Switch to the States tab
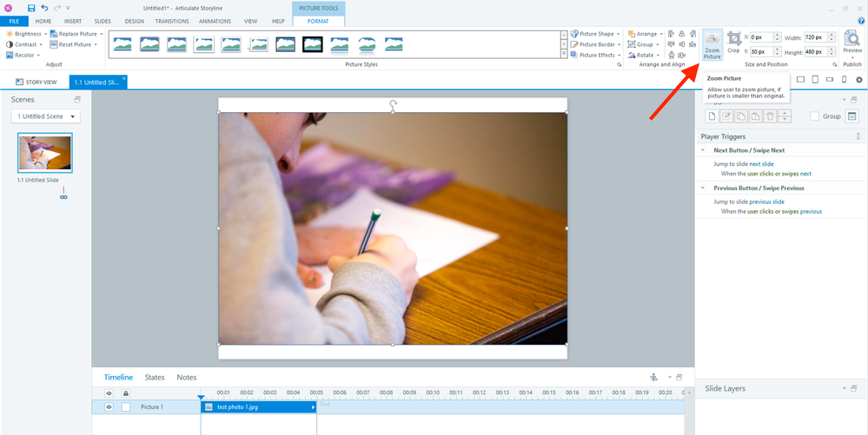868x435 pixels. pos(155,378)
